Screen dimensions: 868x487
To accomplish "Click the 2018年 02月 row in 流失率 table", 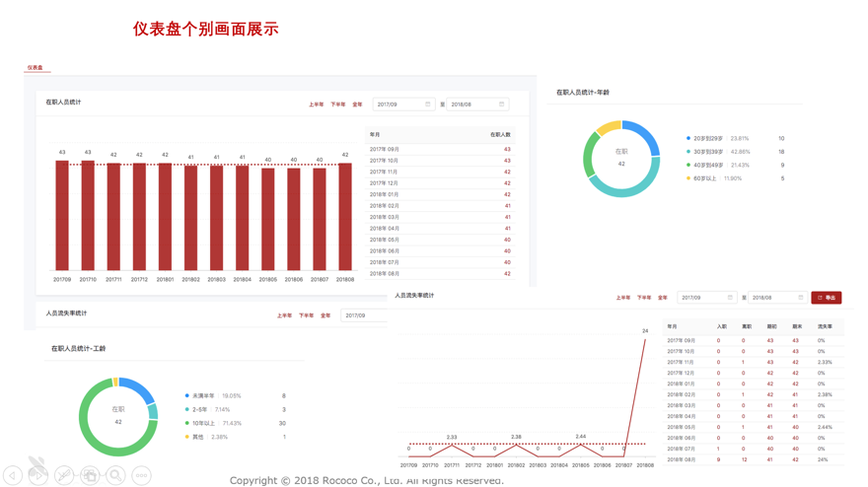I will [754, 394].
